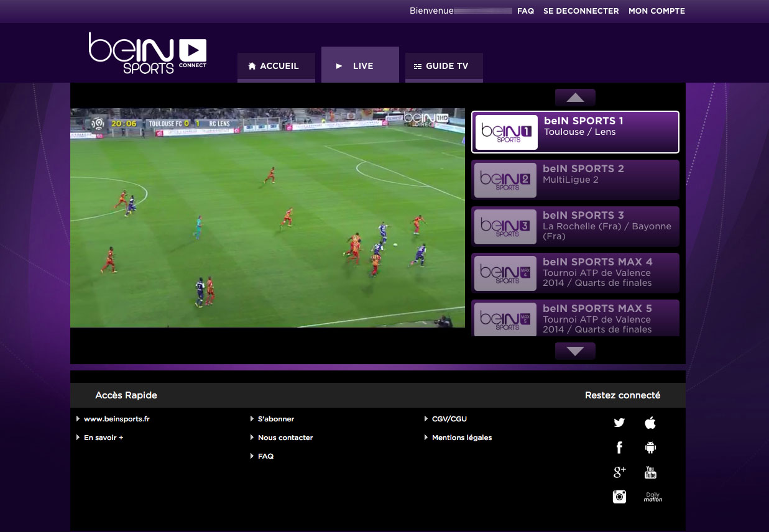Select beIN SPORTS 2 MultiLigue 2 channel
Screen dimensions: 769x532
click(x=575, y=180)
